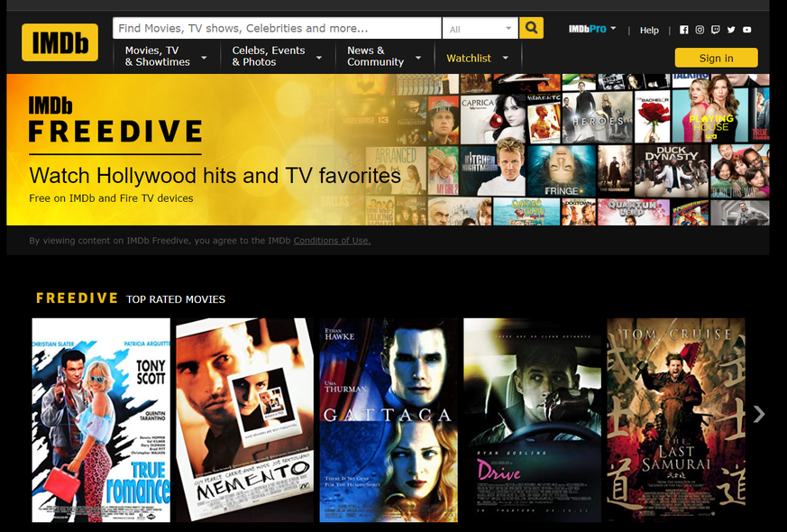The width and height of the screenshot is (787, 532).
Task: Click the Duck Dynasty tile in the banner
Action: (x=672, y=171)
